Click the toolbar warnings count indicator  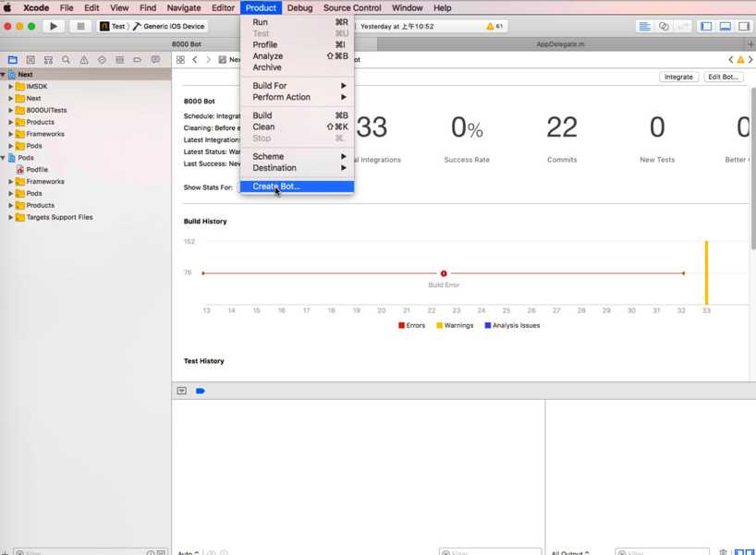(494, 26)
